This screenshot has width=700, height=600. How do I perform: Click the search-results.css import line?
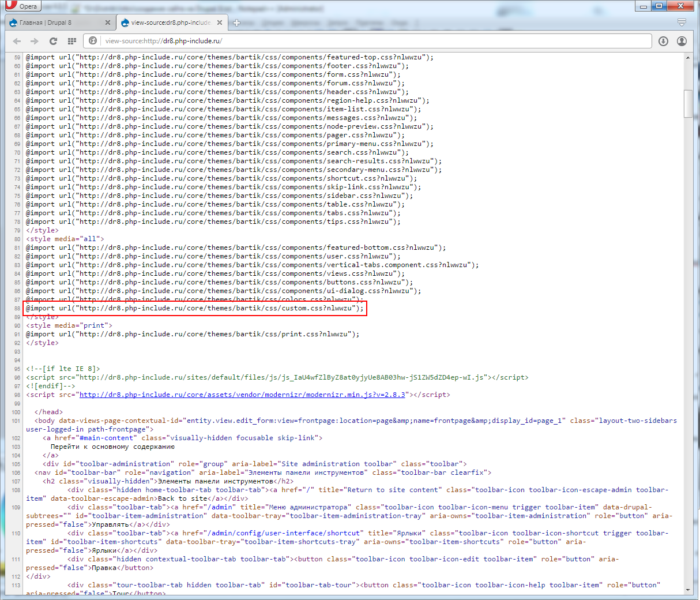234,161
